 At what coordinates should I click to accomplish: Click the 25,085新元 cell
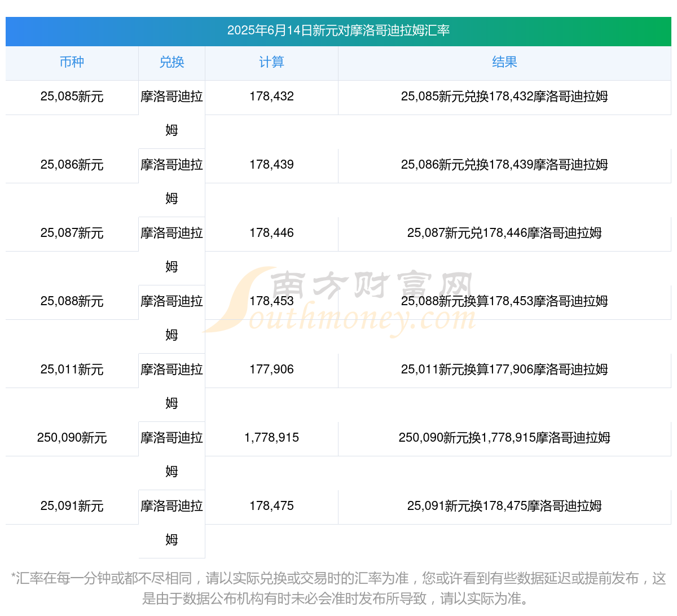72,96
